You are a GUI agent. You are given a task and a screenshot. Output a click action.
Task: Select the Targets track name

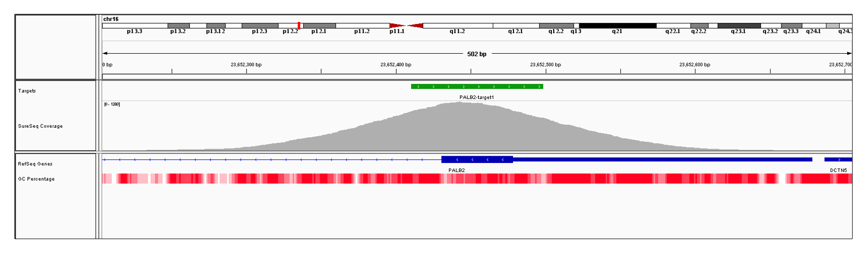27,91
